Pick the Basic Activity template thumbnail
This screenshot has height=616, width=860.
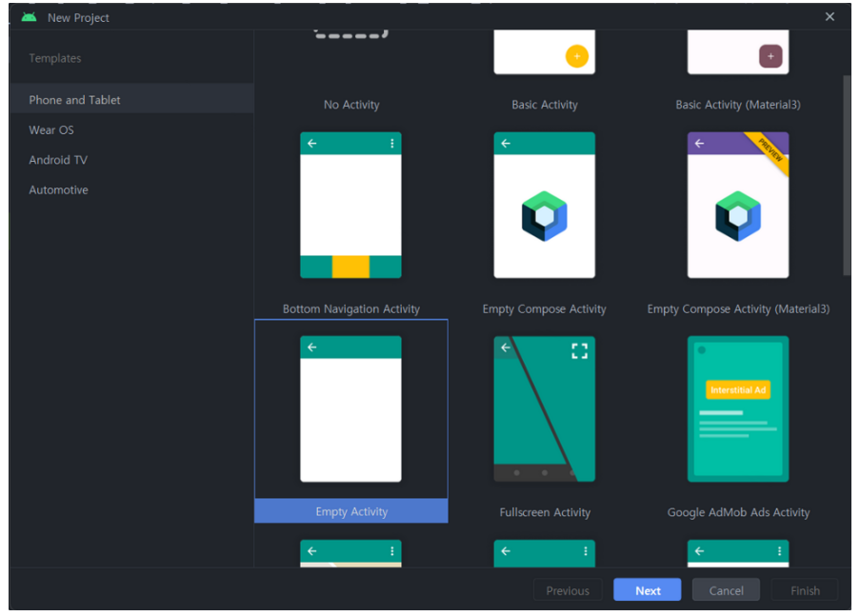pos(544,52)
